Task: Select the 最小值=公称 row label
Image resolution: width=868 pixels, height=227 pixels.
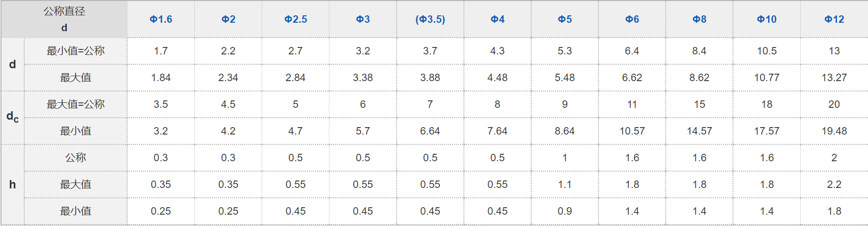Action: click(x=76, y=51)
